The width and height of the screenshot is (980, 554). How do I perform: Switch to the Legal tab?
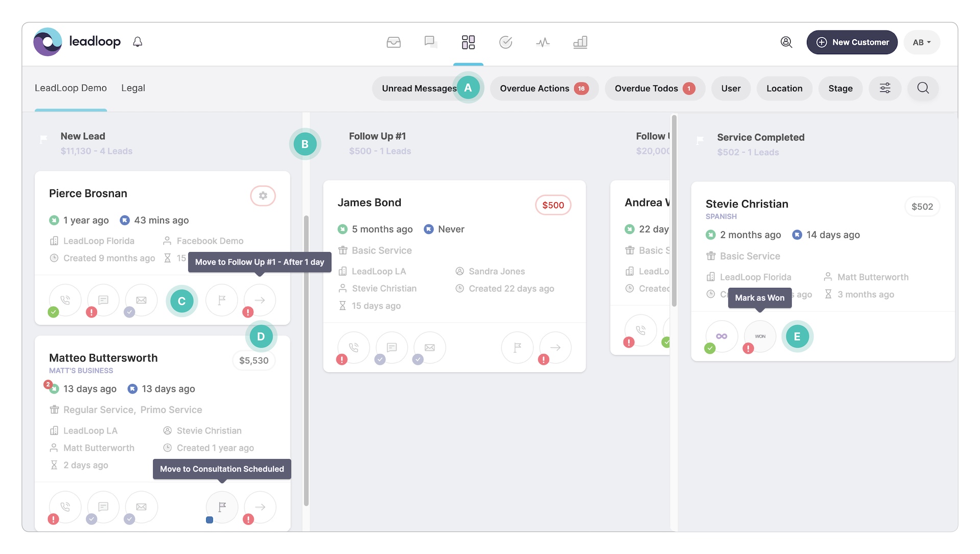(133, 88)
